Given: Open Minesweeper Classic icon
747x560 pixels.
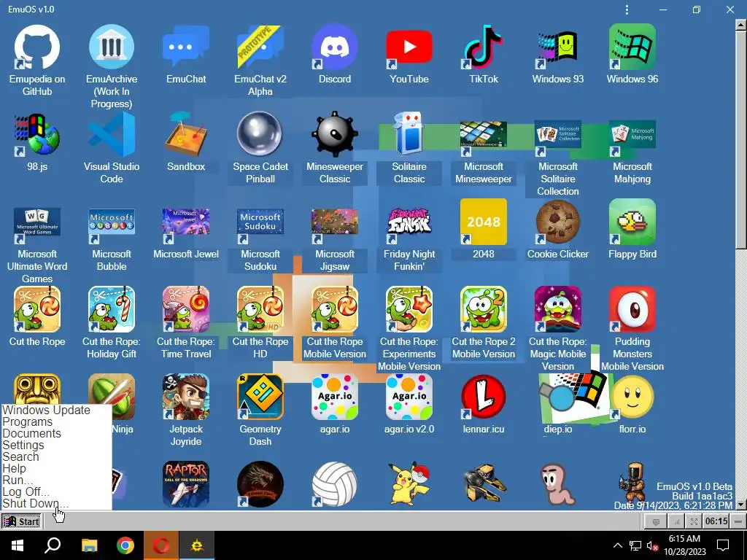Looking at the screenshot, I should (x=334, y=135).
